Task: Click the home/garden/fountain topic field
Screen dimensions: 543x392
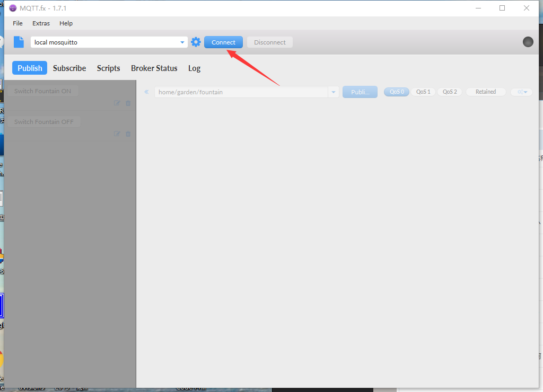Action: (x=241, y=92)
